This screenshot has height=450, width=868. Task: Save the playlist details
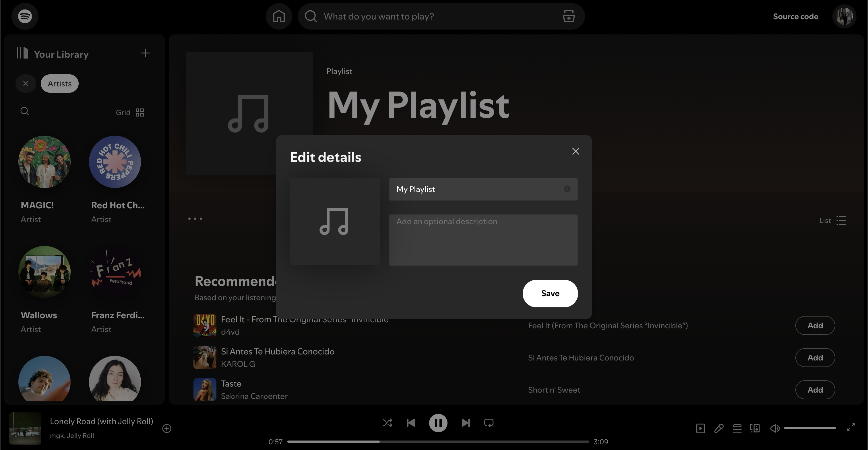(550, 293)
